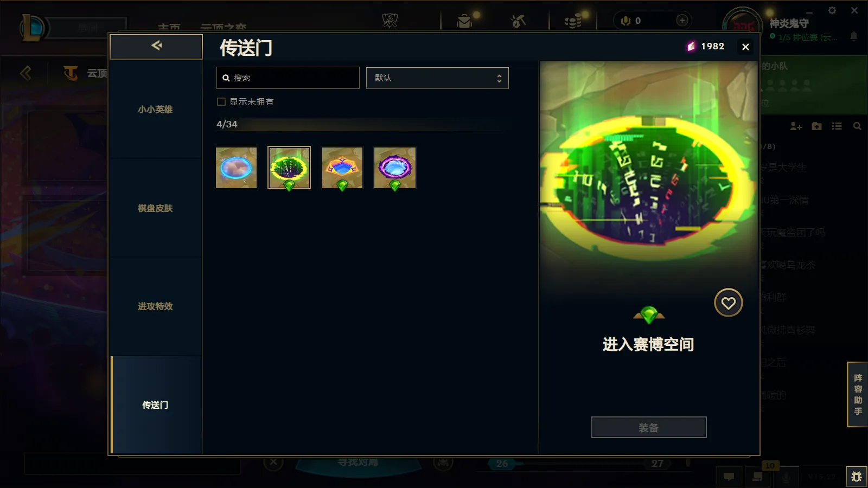
Task: Click the 装备 equip button
Action: point(649,427)
